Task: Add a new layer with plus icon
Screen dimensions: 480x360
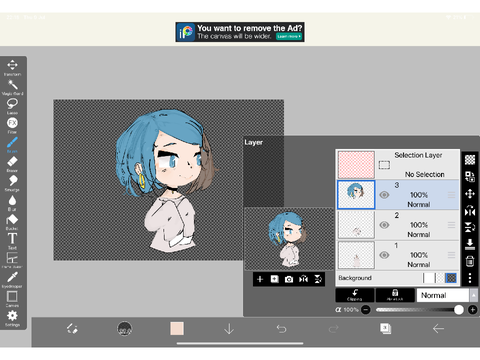Action: [260, 279]
